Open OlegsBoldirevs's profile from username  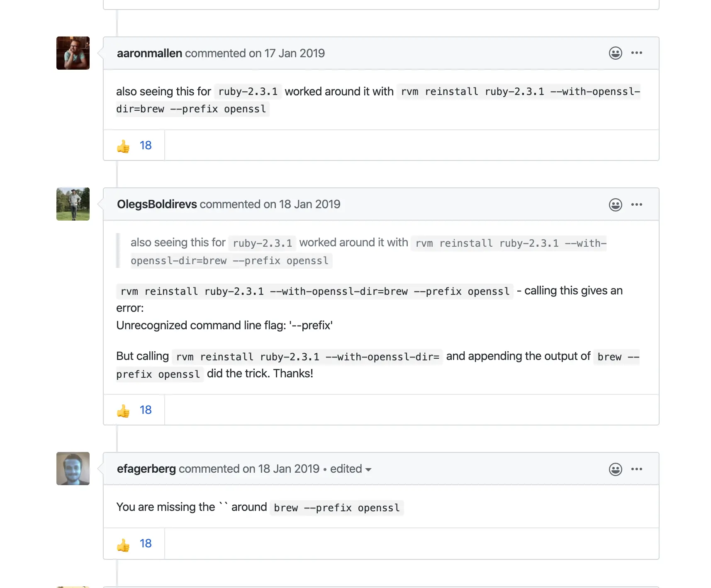point(157,204)
